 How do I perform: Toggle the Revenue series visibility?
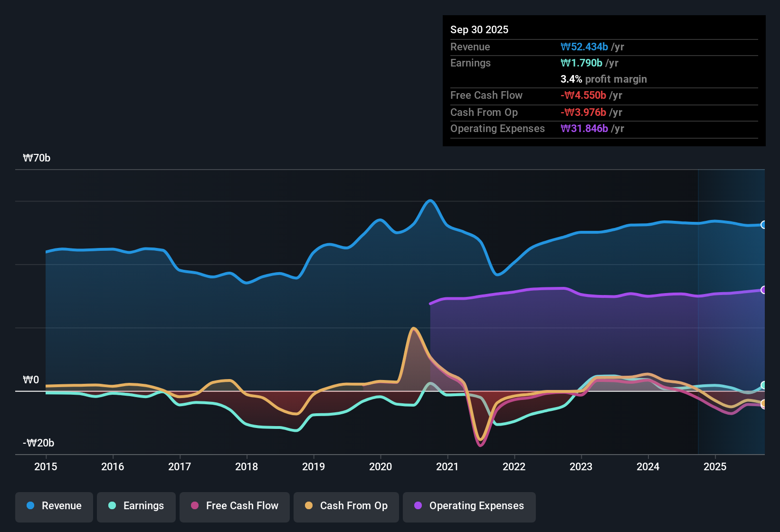coord(54,506)
